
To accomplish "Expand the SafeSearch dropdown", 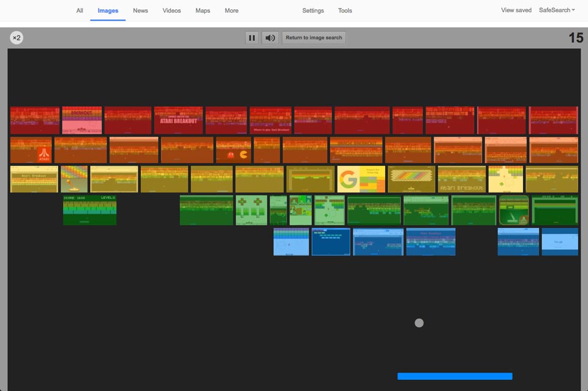I will coord(557,10).
